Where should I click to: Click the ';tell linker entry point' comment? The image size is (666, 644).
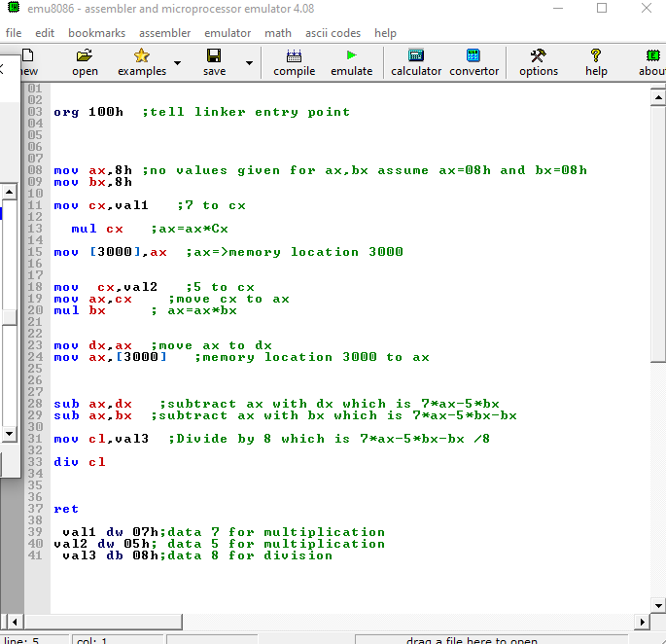246,112
